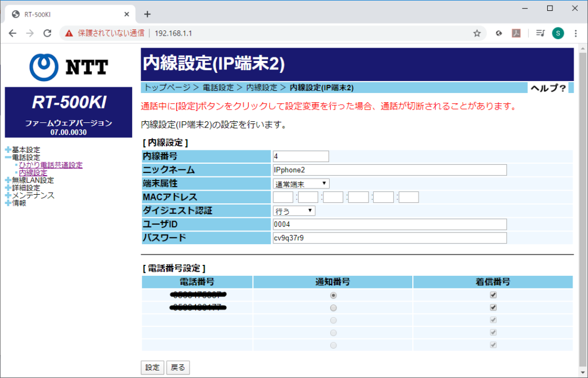Viewport: 588px width, 378px height.
Task: Click the last MACアドレス octet field
Action: 408,197
